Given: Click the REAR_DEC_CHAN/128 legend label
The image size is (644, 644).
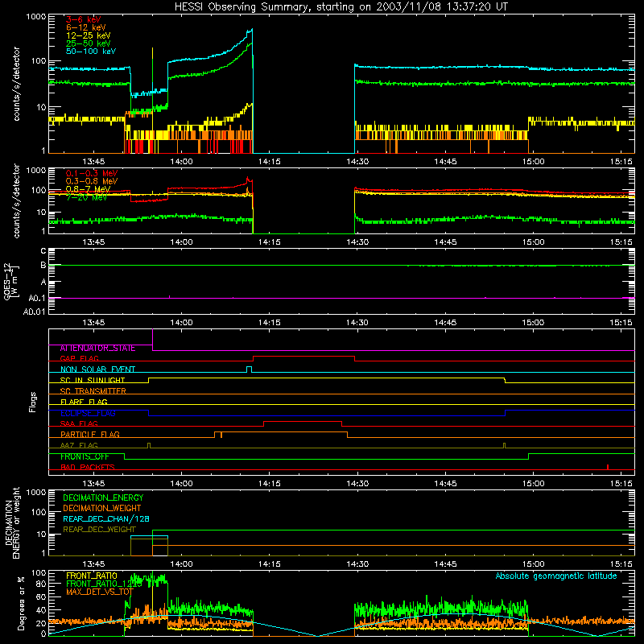Looking at the screenshot, I should click(x=106, y=519).
